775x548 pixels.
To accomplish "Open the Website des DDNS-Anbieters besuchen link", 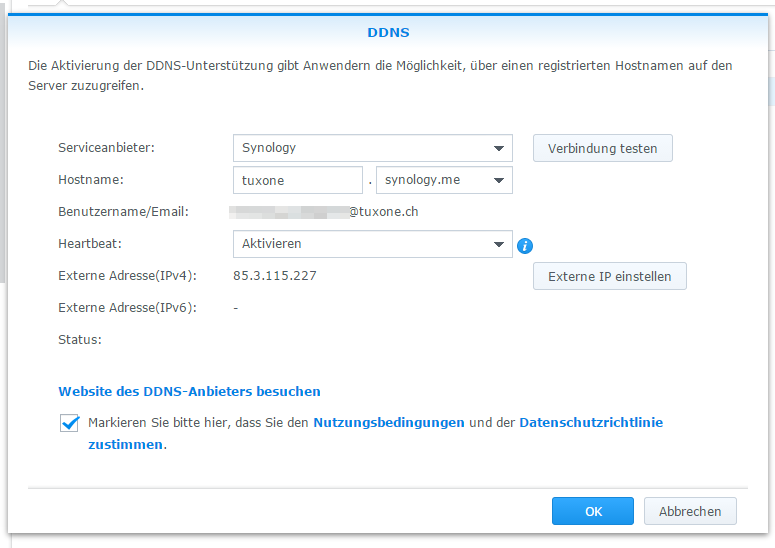I will (x=189, y=391).
